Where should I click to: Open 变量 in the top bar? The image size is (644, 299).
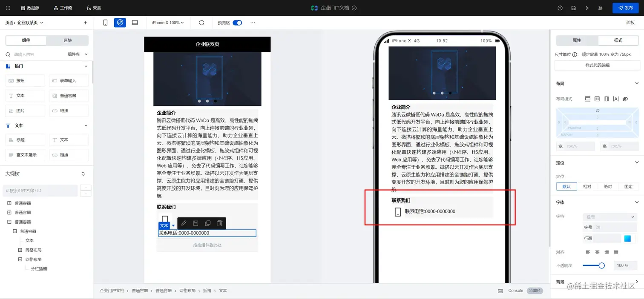tap(94, 8)
